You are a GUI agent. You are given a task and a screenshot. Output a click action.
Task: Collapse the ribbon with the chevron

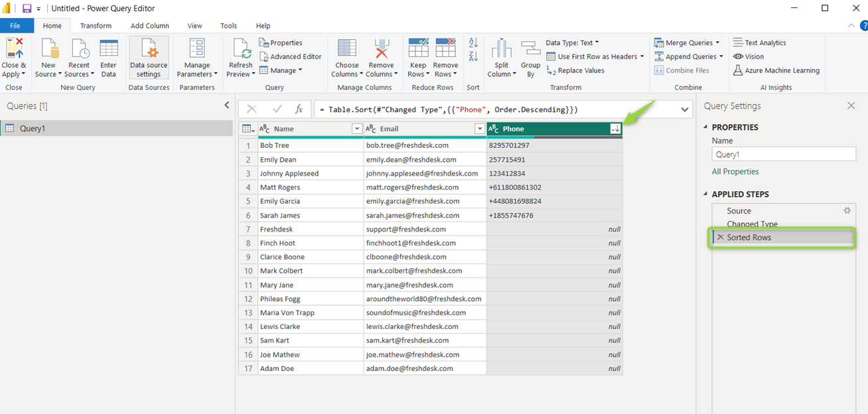(851, 26)
